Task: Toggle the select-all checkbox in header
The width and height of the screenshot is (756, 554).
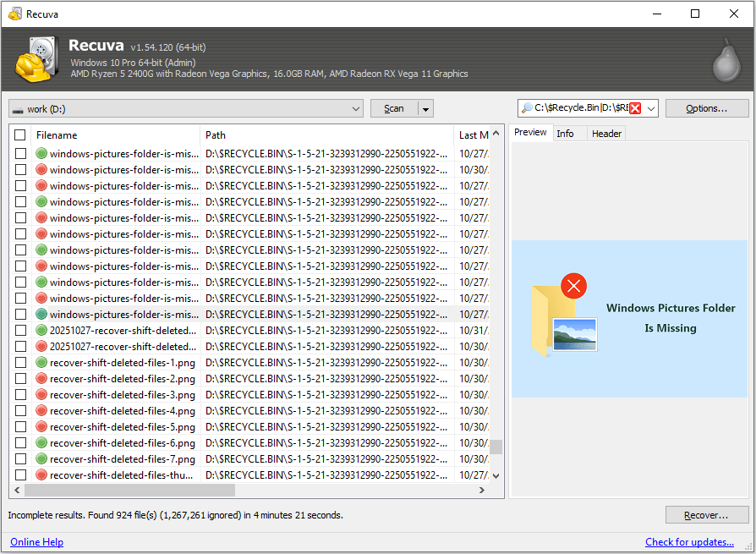Action: click(x=19, y=135)
